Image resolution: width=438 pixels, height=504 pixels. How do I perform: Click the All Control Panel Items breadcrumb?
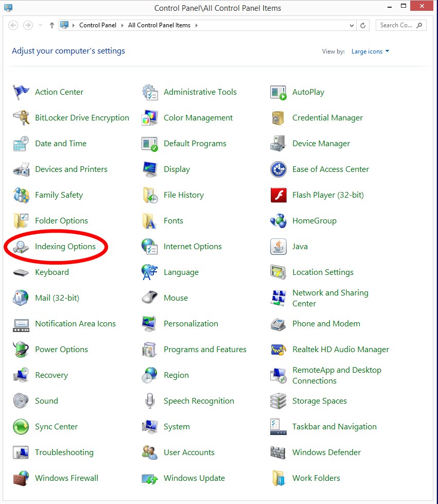pyautogui.click(x=159, y=25)
